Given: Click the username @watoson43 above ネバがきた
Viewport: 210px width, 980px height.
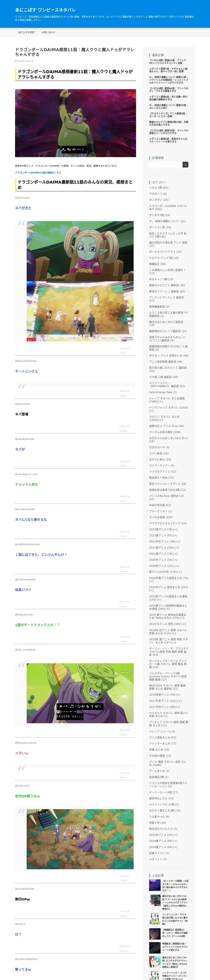Looking at the screenshot, I should coord(22,198).
